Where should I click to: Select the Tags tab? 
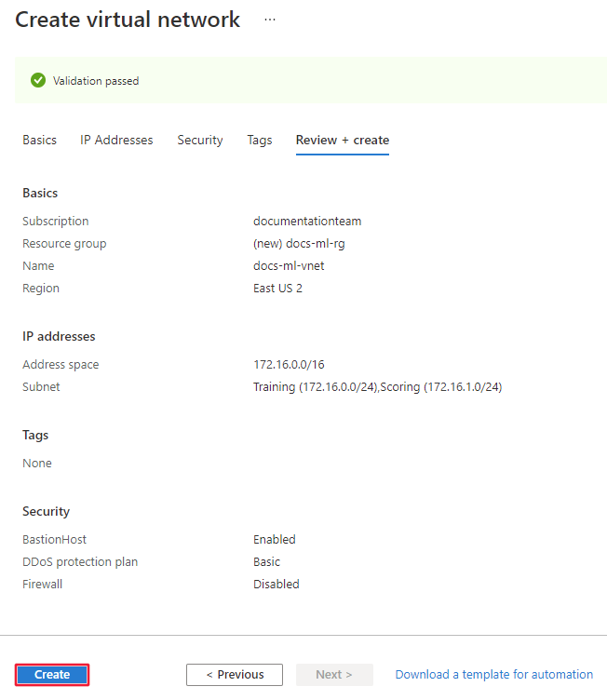[260, 141]
